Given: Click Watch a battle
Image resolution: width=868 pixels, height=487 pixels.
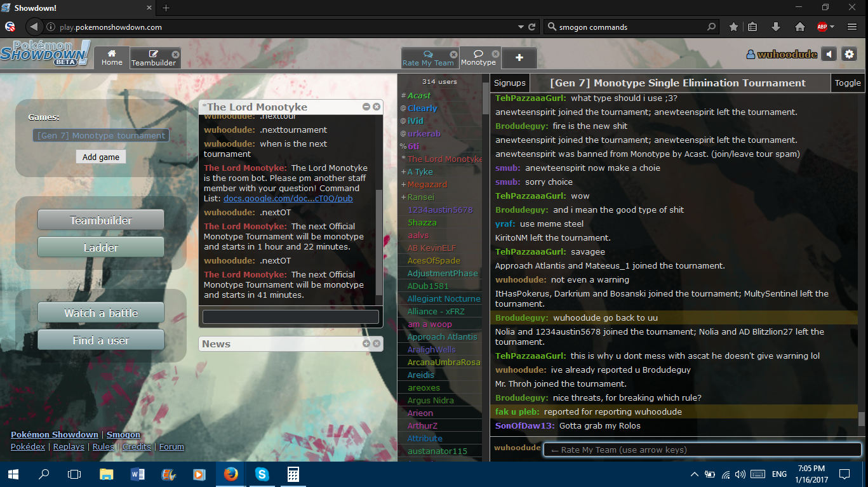Looking at the screenshot, I should tap(101, 312).
